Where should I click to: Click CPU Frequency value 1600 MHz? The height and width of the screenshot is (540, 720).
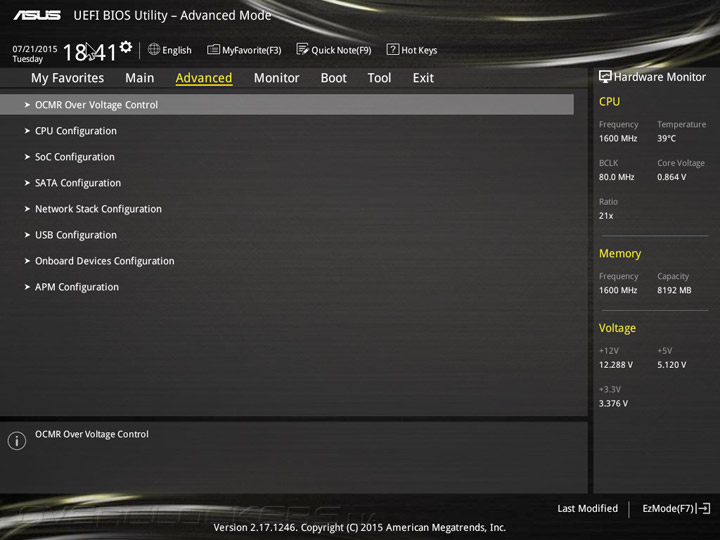point(618,138)
